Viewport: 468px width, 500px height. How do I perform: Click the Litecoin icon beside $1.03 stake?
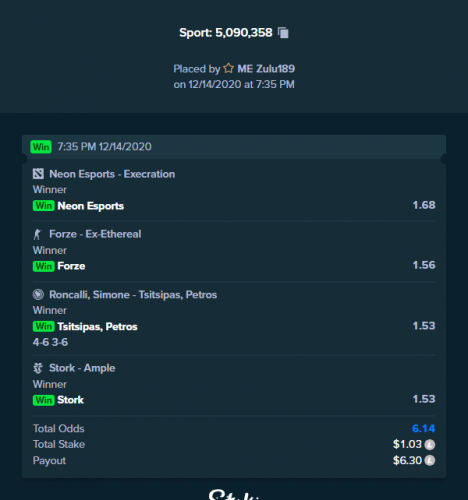430,444
